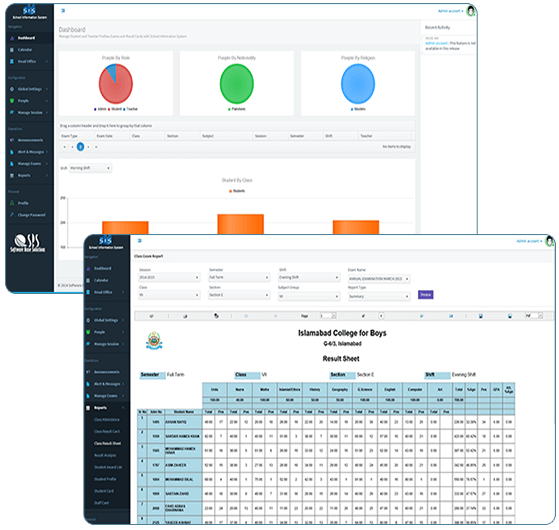
Task: Open the Class dropdown in Class Exam Report
Action: 169,295
